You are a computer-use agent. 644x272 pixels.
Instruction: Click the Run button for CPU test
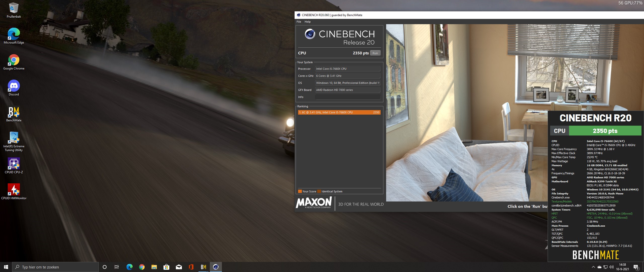375,53
